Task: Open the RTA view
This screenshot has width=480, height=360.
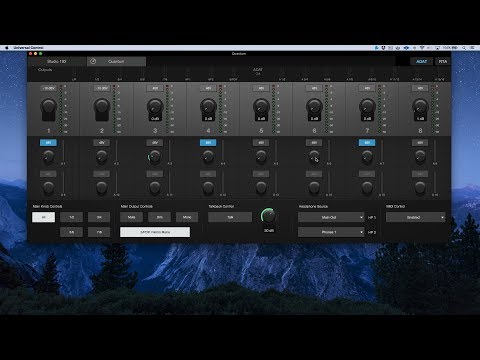Action: (442, 61)
